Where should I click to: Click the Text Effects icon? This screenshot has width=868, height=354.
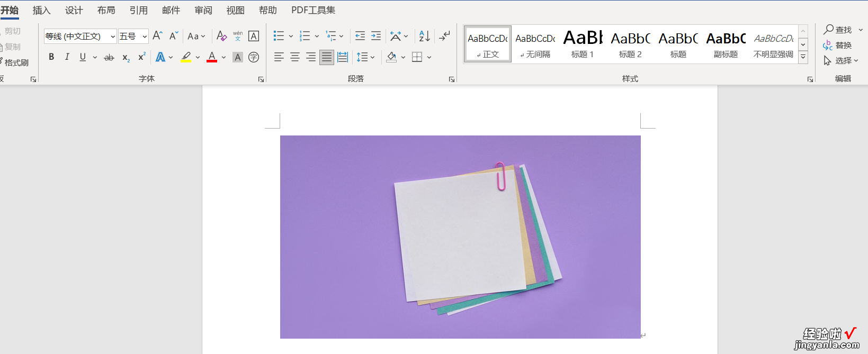160,57
